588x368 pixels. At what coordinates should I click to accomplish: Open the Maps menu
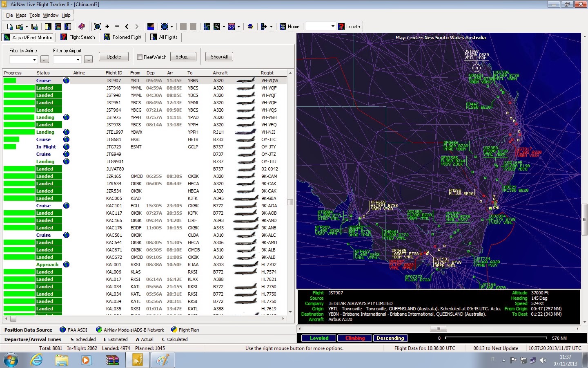point(21,15)
